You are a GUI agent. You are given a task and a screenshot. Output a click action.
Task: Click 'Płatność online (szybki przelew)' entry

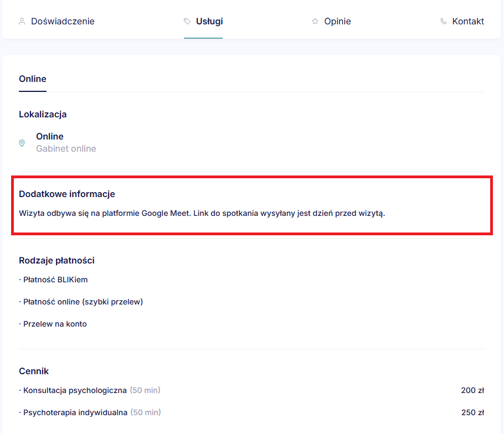(83, 302)
